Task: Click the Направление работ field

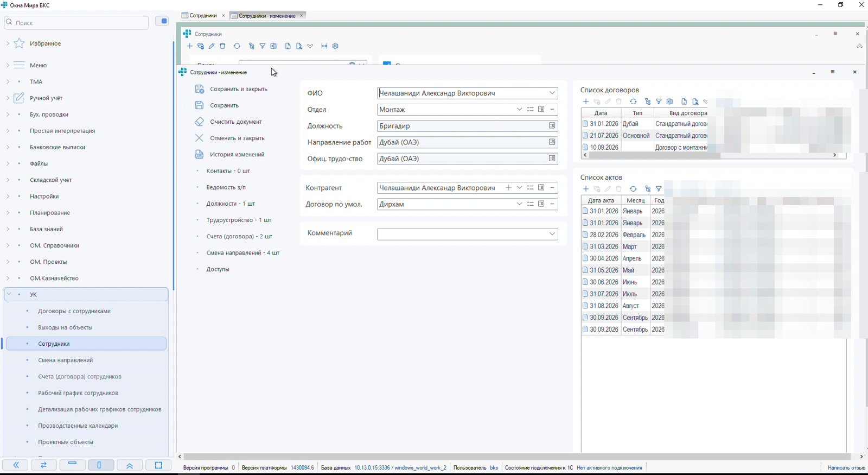Action: point(467,142)
